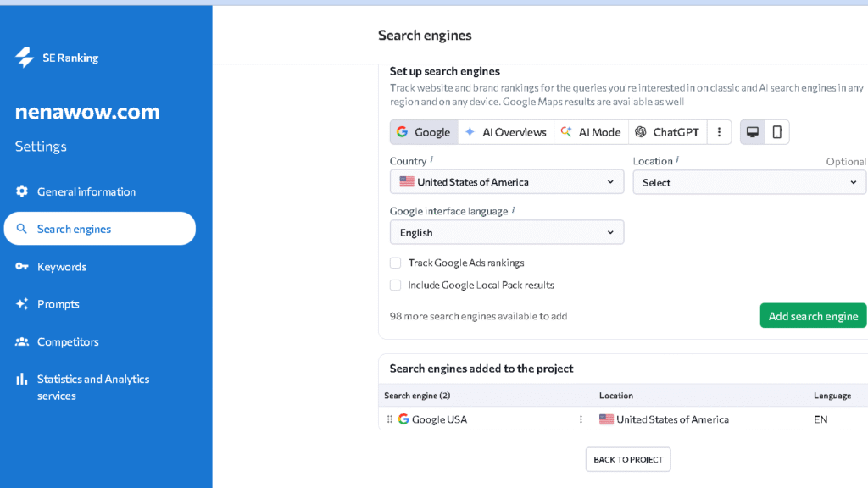Open the Country dropdown
This screenshot has height=488, width=868.
coord(506,181)
